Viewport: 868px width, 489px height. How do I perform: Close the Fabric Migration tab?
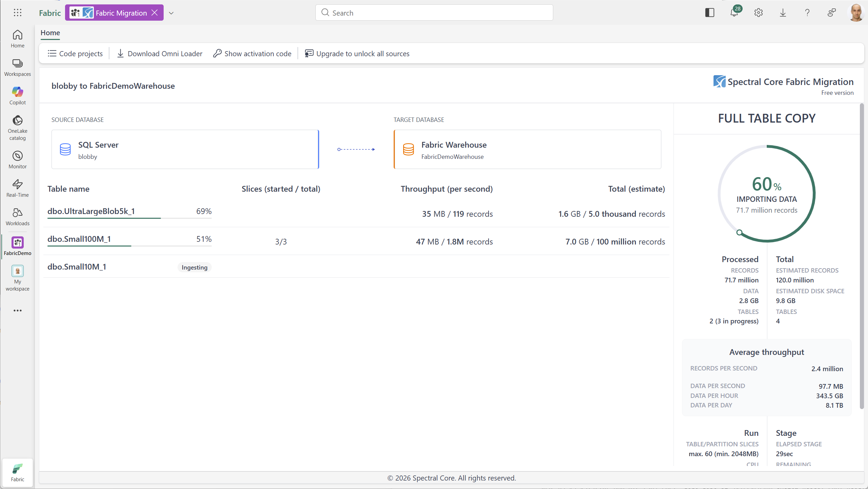pyautogui.click(x=155, y=13)
